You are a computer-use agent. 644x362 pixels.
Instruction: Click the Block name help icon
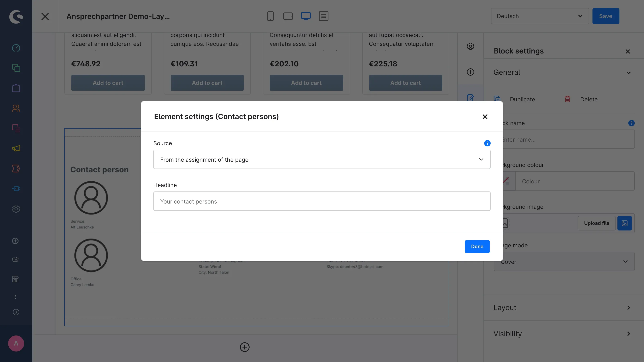click(631, 123)
